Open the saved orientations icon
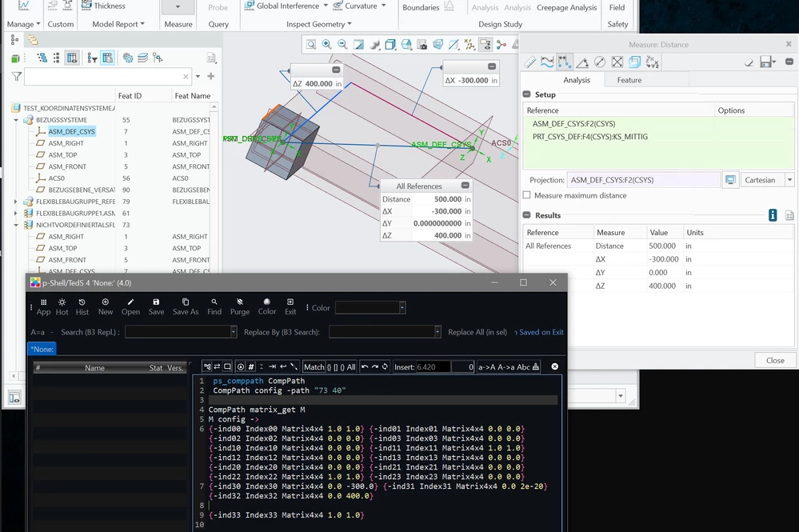This screenshot has height=532, width=799. [x=406, y=45]
